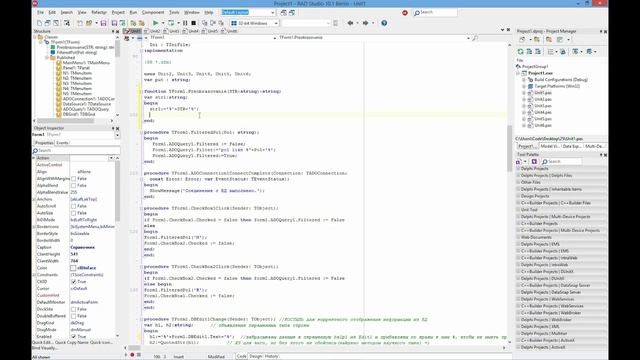The image size is (640, 360).
Task: Click the Pause debugging icon
Action: click(185, 23)
